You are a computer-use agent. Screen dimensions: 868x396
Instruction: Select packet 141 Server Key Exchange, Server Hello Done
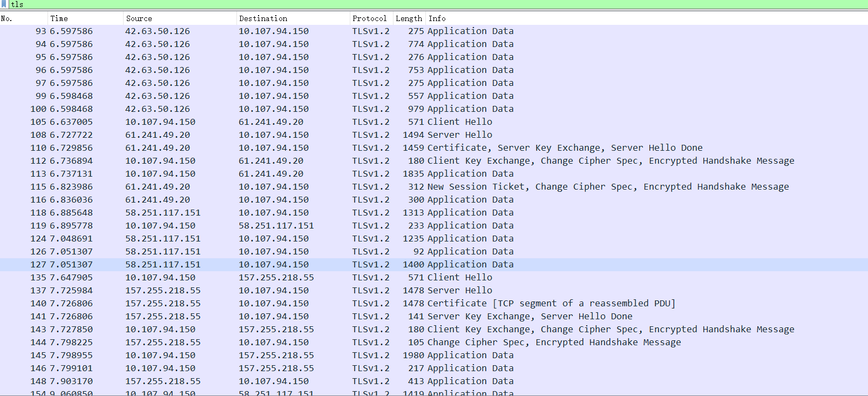pyautogui.click(x=434, y=317)
